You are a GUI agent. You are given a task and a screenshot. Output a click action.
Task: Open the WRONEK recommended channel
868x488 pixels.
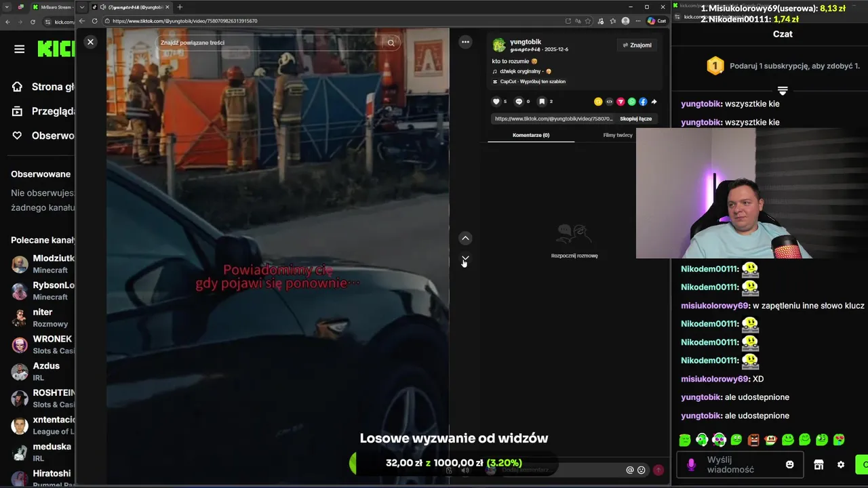click(43, 344)
